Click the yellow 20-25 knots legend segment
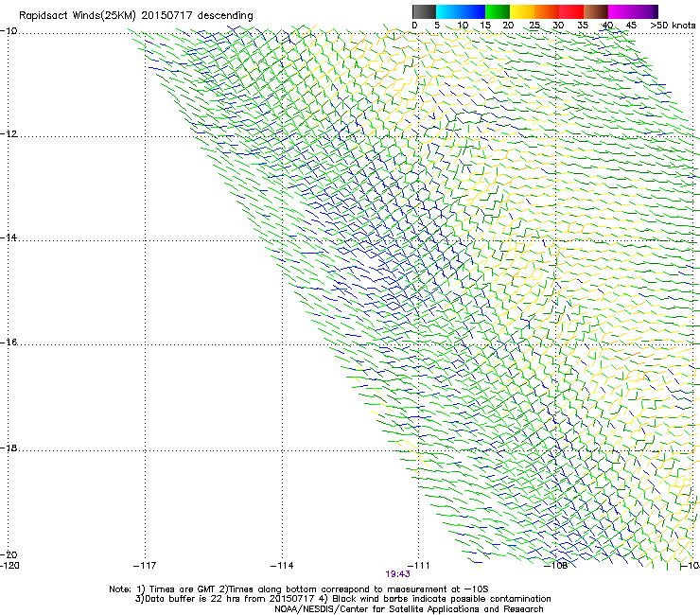This screenshot has width=700, height=615. pos(522,11)
